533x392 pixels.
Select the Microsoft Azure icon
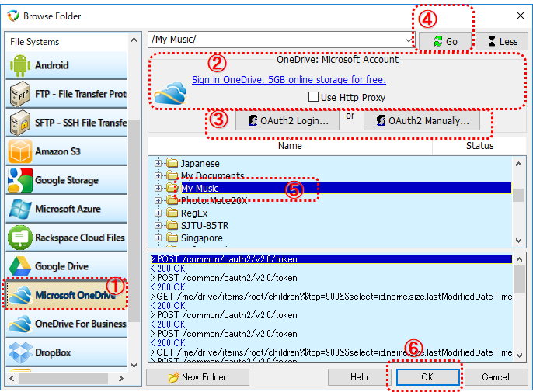[19, 209]
